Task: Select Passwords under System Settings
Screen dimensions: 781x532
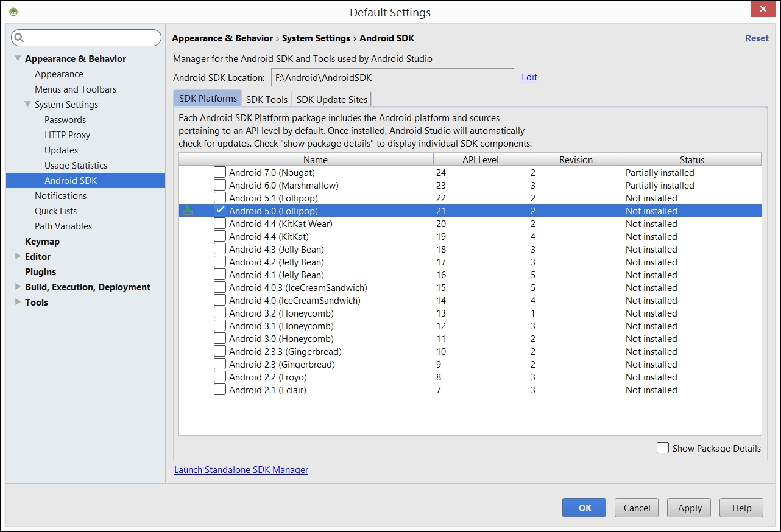Action: [65, 119]
